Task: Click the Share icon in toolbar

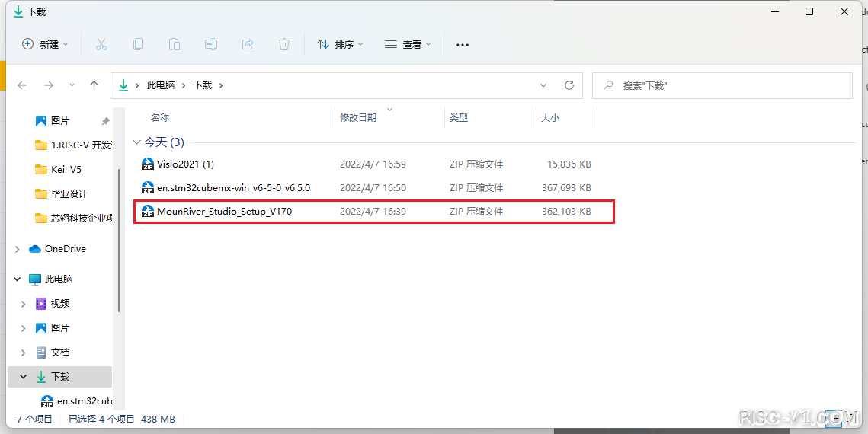Action: pyautogui.click(x=248, y=44)
